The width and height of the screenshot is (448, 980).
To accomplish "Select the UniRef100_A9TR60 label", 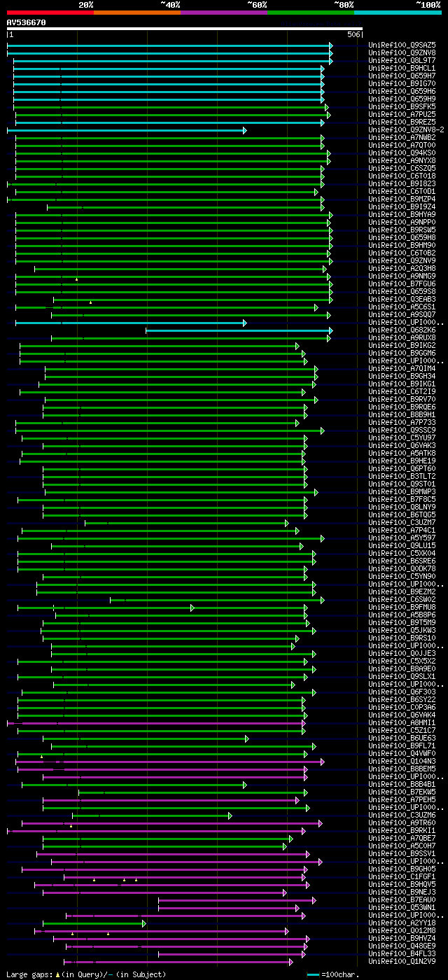I will point(403,822).
